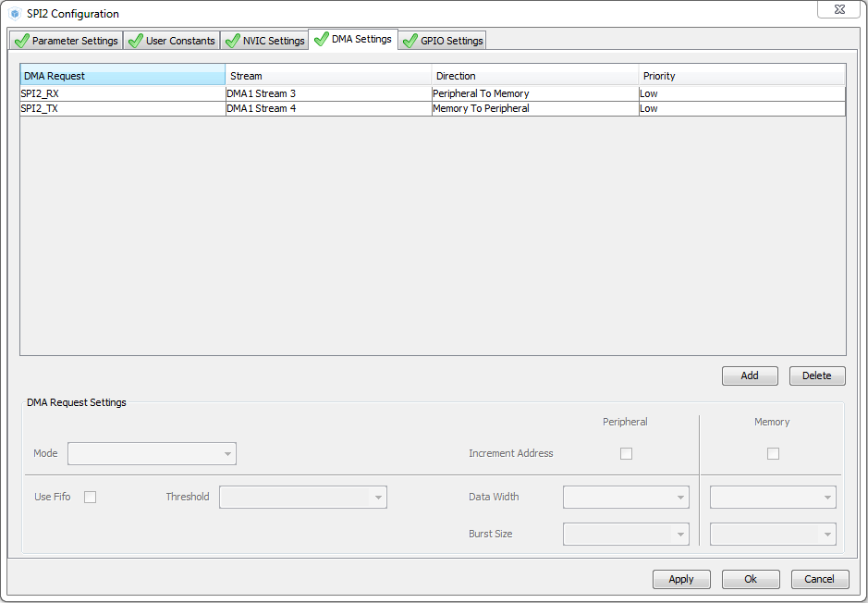868x603 pixels.
Task: Toggle Peripheral Increment Address checkbox
Action: [626, 453]
